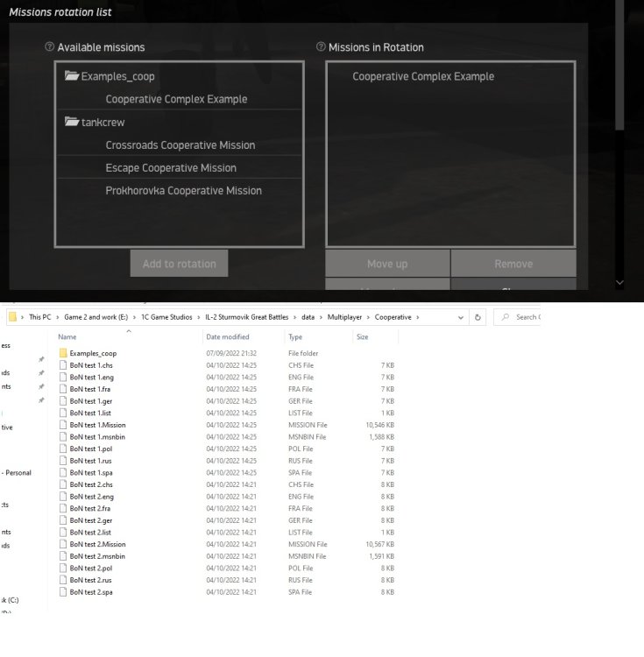Select Cooperative Complex Example in rotation list

423,76
